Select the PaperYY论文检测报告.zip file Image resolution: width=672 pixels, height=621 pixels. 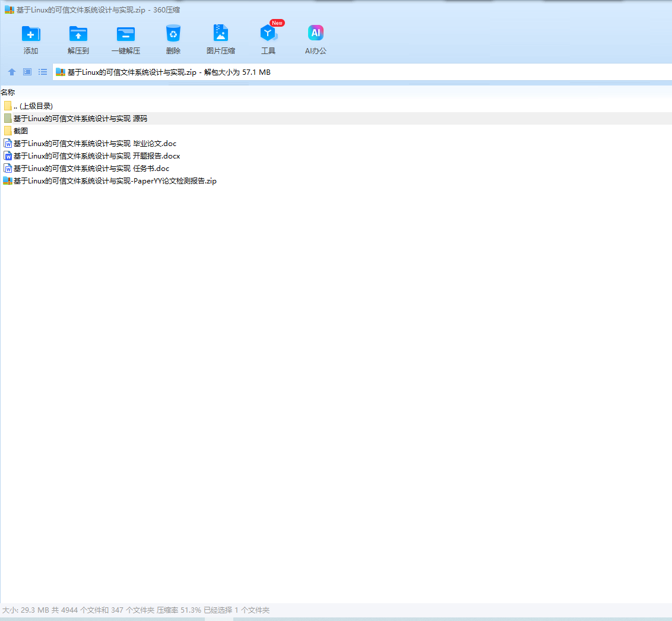(336, 181)
